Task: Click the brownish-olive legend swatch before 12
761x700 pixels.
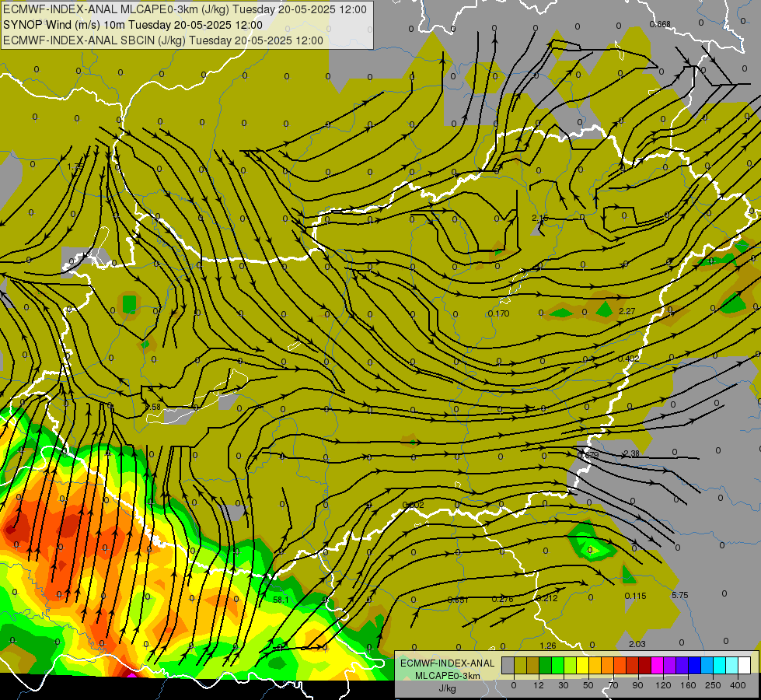Action: click(x=533, y=665)
